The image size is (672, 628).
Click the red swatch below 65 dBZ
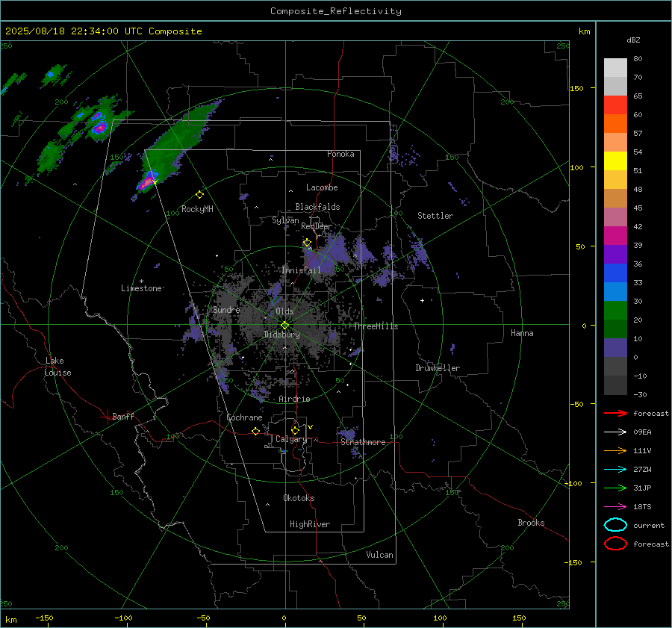click(x=615, y=105)
